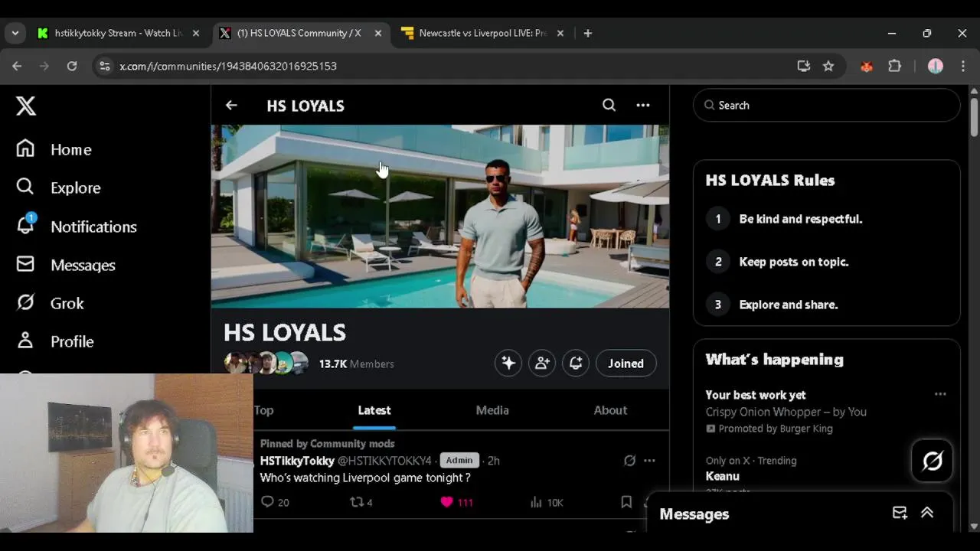Toggle community notification bell

[576, 364]
